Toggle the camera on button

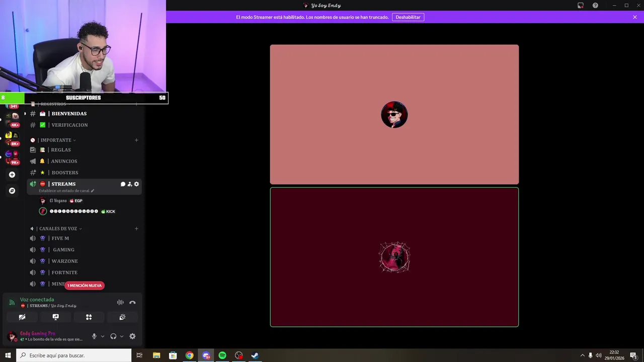coord(22,317)
